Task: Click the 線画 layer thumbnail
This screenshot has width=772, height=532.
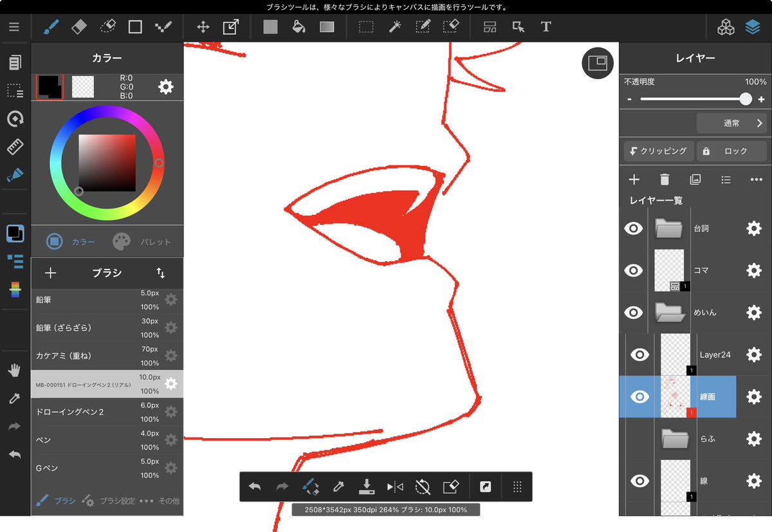Action: click(x=675, y=397)
